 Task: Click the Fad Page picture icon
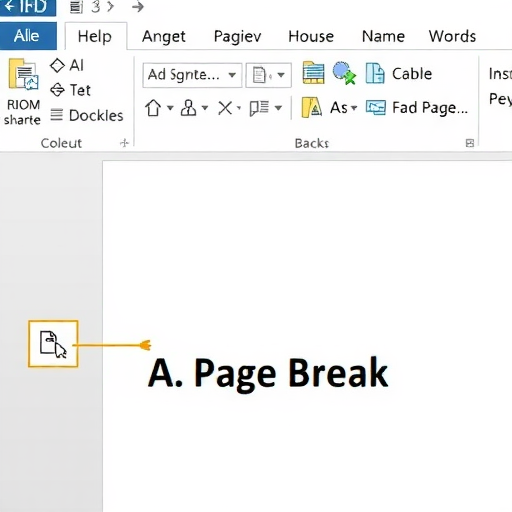click(376, 108)
